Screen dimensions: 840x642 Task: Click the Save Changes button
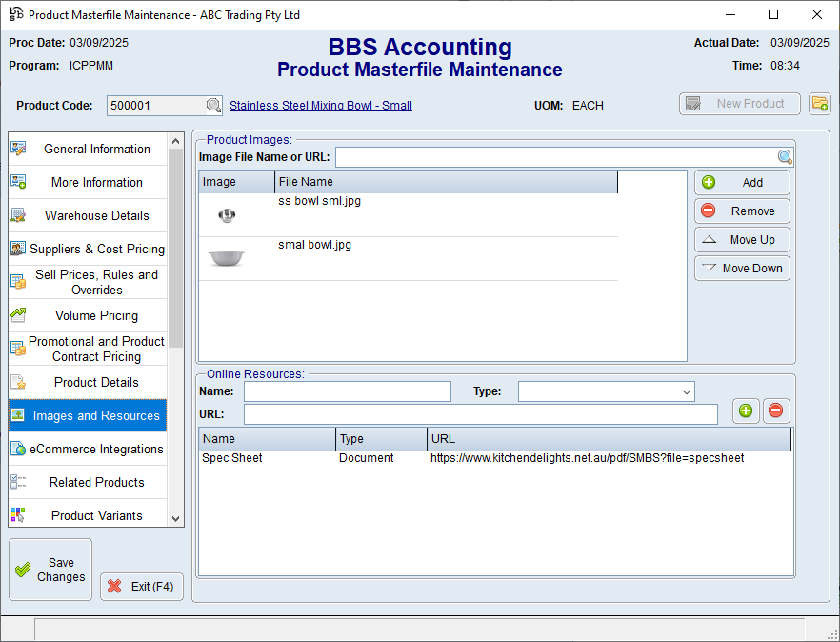tap(50, 570)
